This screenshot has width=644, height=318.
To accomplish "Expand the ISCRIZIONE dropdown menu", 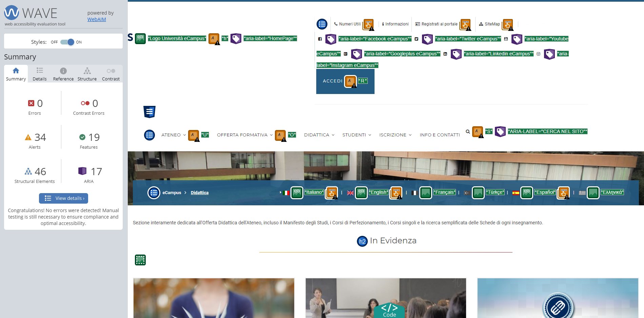I will [x=396, y=135].
